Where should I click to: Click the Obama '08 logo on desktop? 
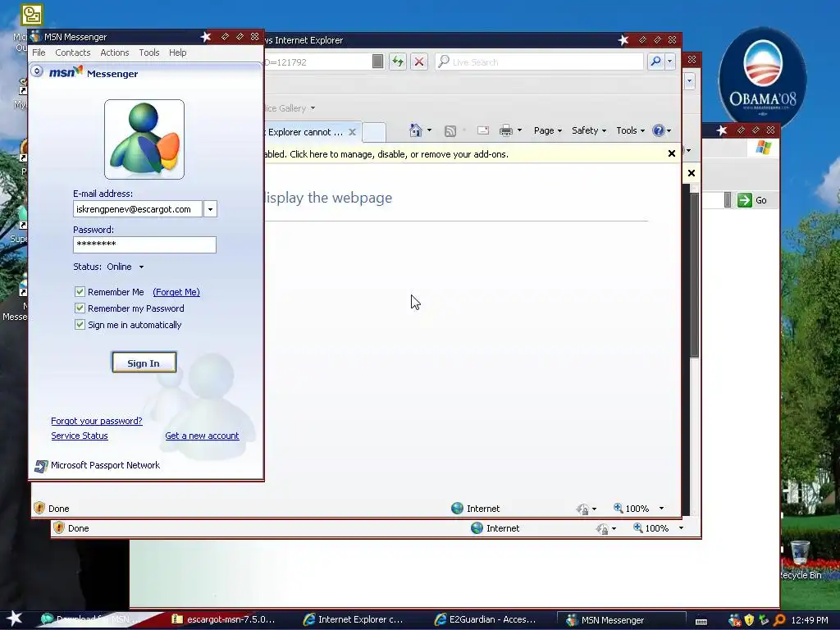click(762, 76)
